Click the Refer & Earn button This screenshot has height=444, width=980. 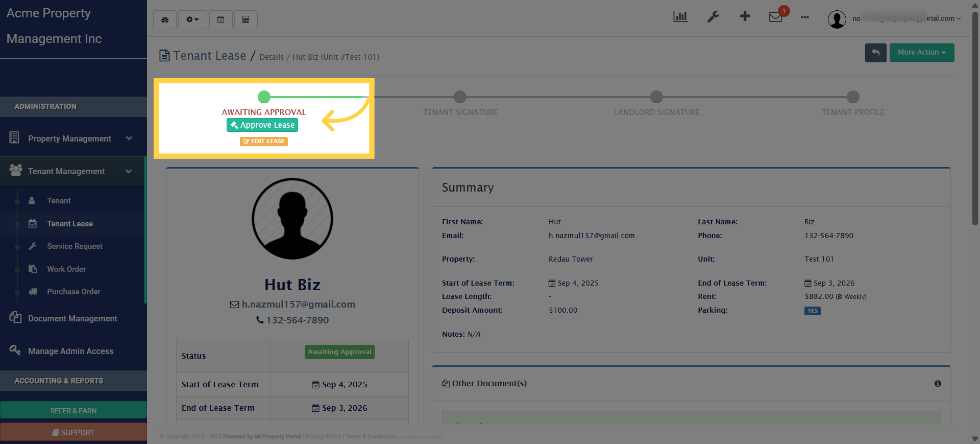click(x=73, y=410)
